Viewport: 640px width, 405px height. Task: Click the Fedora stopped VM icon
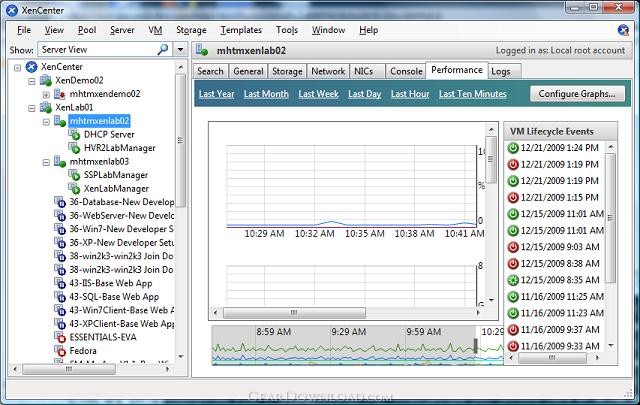[x=60, y=351]
